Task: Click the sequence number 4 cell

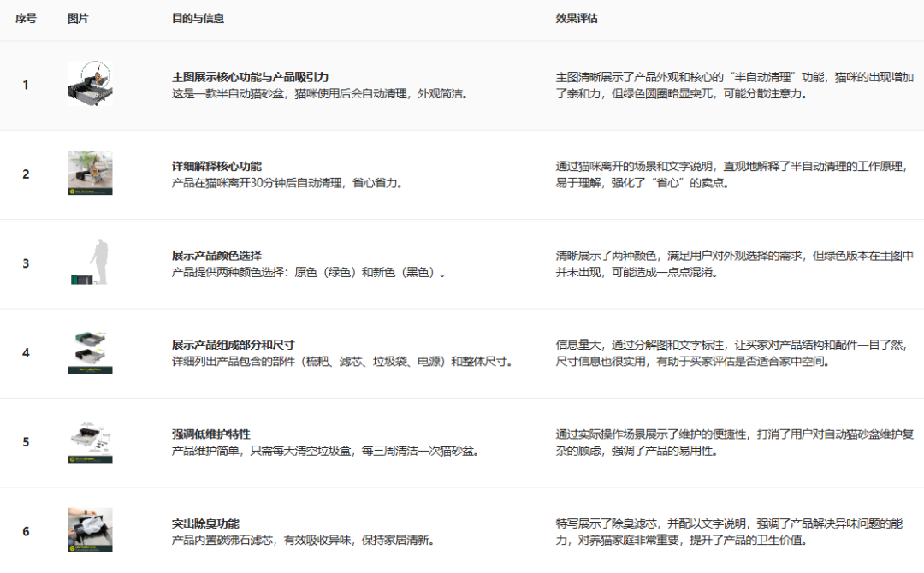Action: coord(26,352)
